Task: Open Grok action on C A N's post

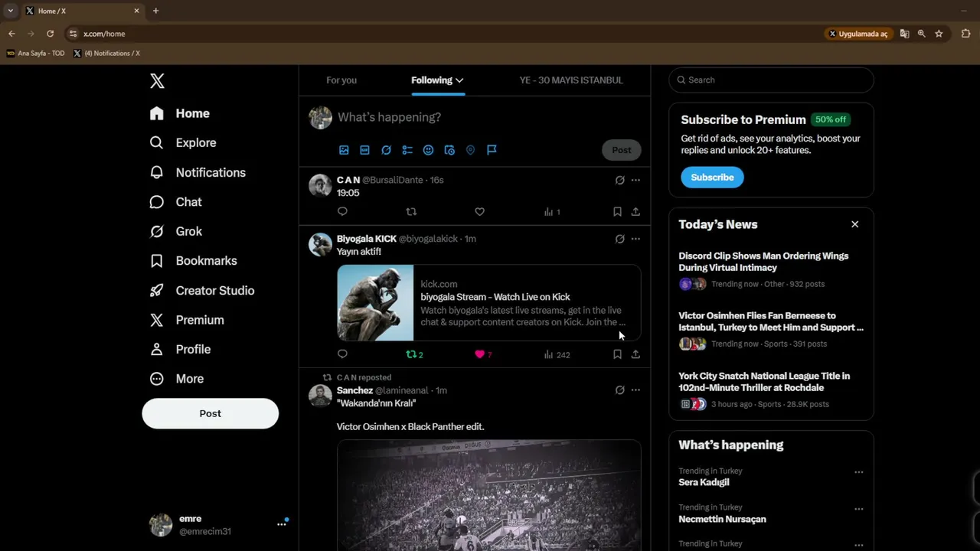Action: [619, 180]
